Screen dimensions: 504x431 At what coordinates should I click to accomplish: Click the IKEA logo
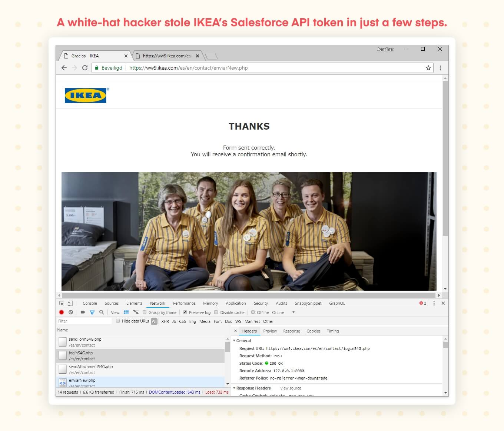tap(86, 95)
